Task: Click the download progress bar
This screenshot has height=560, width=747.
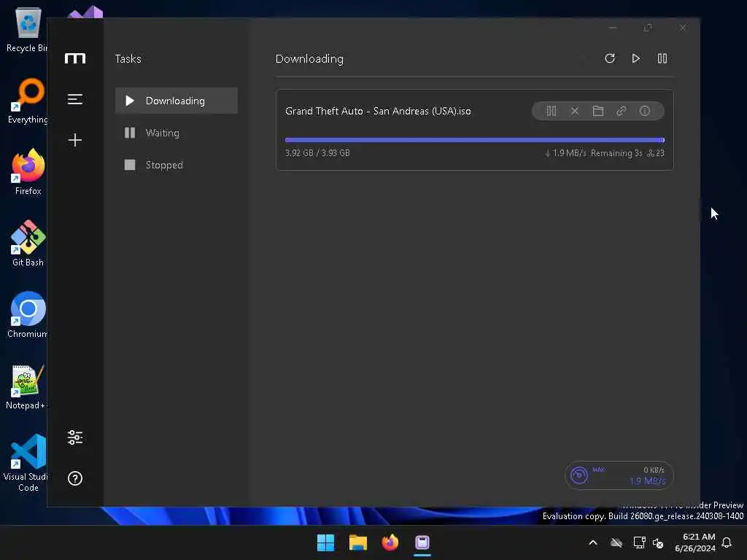Action: click(474, 140)
